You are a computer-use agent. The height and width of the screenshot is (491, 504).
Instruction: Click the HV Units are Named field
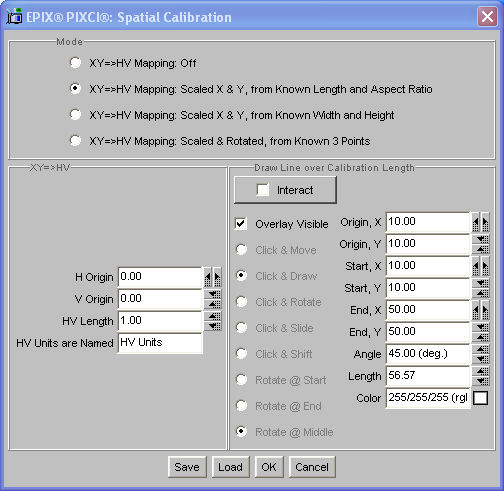click(160, 343)
